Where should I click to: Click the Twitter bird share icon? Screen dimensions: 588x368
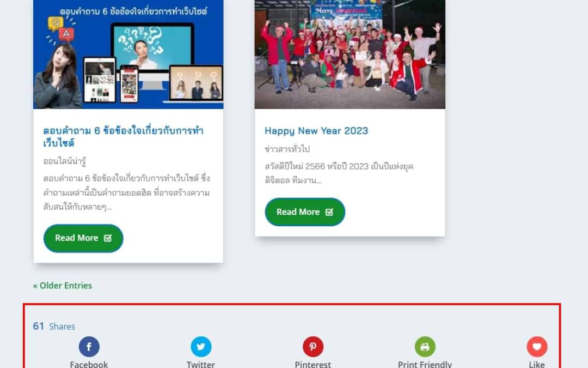(201, 347)
